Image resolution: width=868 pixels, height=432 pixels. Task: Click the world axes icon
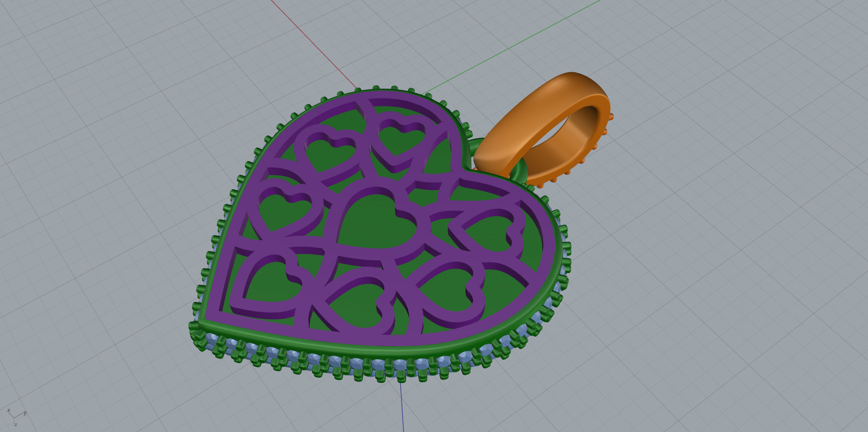(x=16, y=418)
